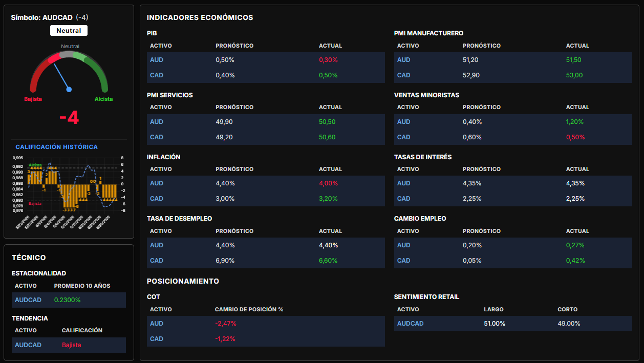Click the 'CAMBIO DE POSICIÓN %' column header
Screen dimensions: 644x363
pyautogui.click(x=249, y=310)
